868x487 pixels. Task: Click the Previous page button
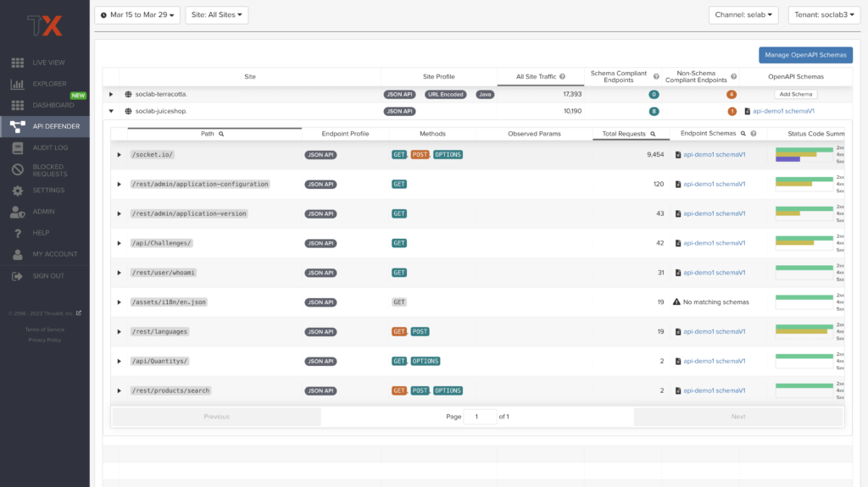click(x=216, y=417)
